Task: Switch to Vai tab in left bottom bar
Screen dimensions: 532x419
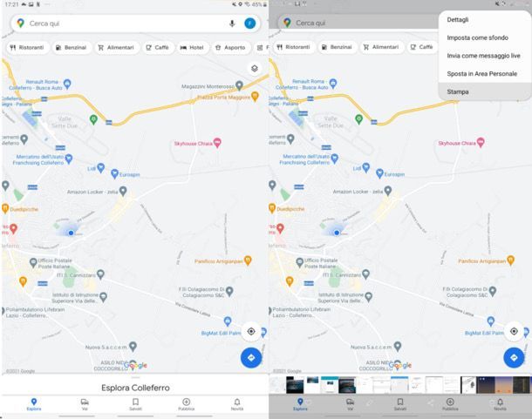Action: click(85, 404)
